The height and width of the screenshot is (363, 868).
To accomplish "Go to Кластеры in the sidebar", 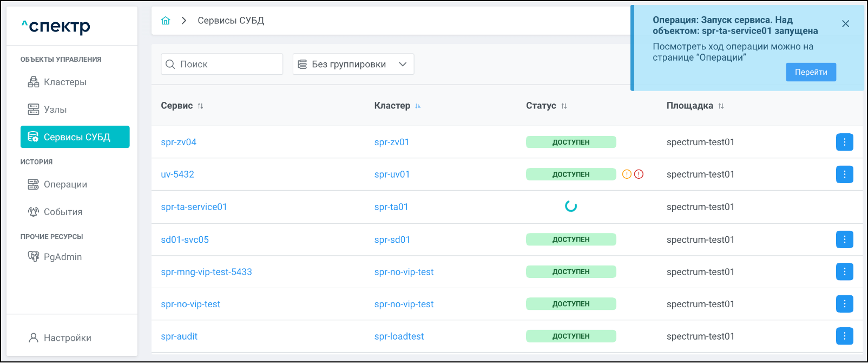I will (65, 82).
